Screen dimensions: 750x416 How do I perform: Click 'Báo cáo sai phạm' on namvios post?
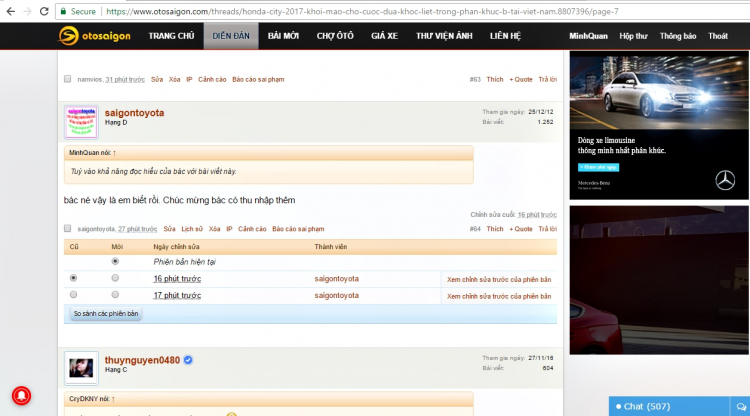click(x=258, y=79)
